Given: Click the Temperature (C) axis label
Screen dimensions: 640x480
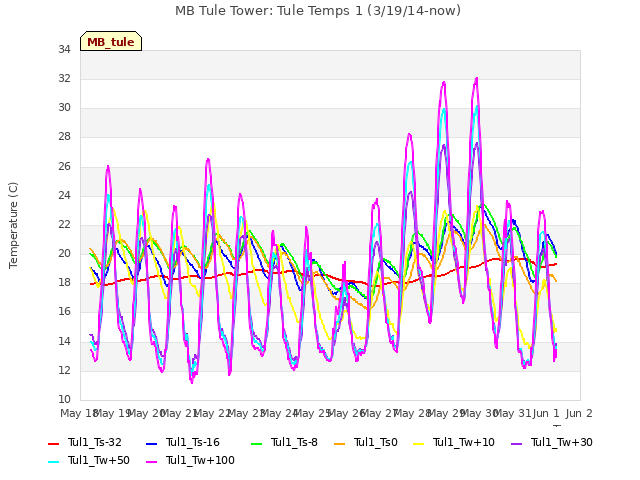Looking at the screenshot, I should [x=13, y=225].
